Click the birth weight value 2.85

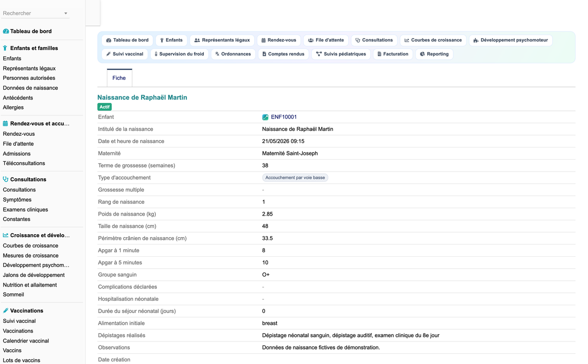tap(268, 214)
